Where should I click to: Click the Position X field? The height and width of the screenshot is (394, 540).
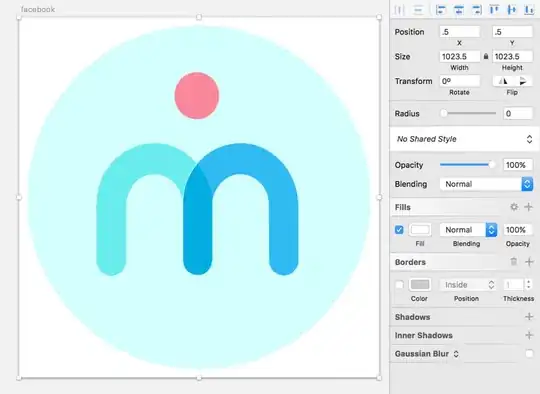click(459, 32)
